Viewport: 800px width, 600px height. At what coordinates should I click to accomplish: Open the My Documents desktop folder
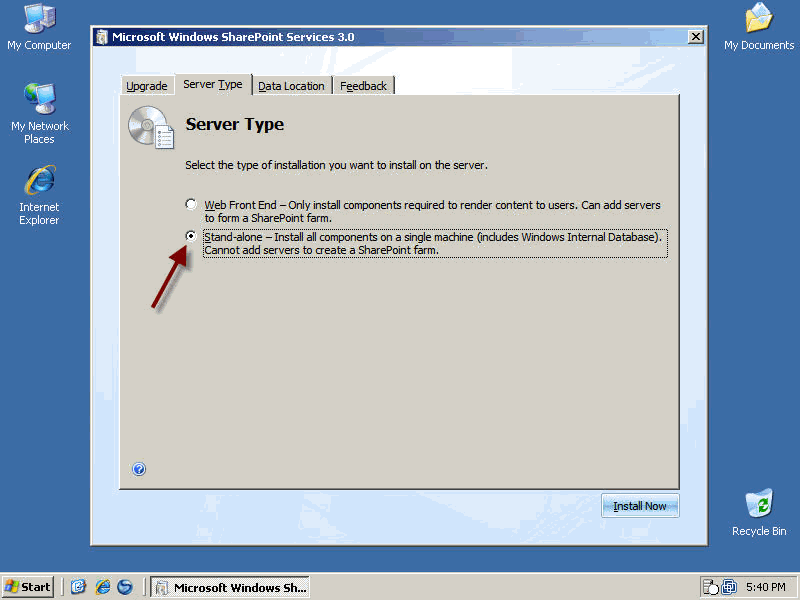(x=759, y=27)
